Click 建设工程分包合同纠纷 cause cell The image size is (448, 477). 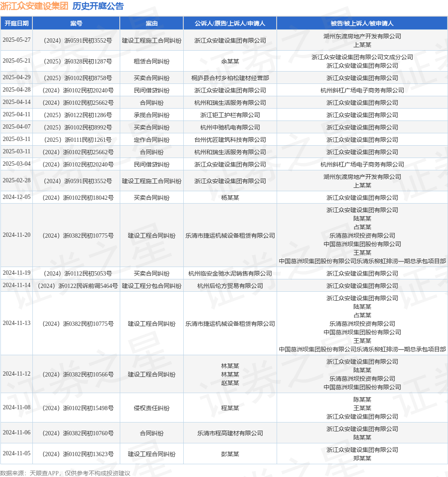152,286
